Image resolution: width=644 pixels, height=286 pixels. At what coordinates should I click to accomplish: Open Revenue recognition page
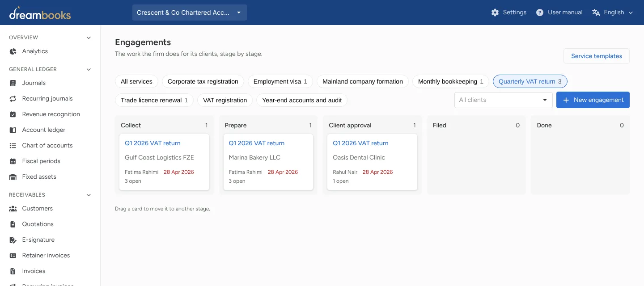[x=50, y=114]
